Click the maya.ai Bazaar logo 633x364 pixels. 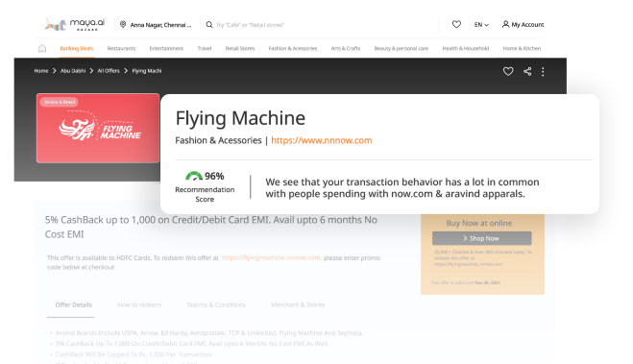(x=74, y=25)
